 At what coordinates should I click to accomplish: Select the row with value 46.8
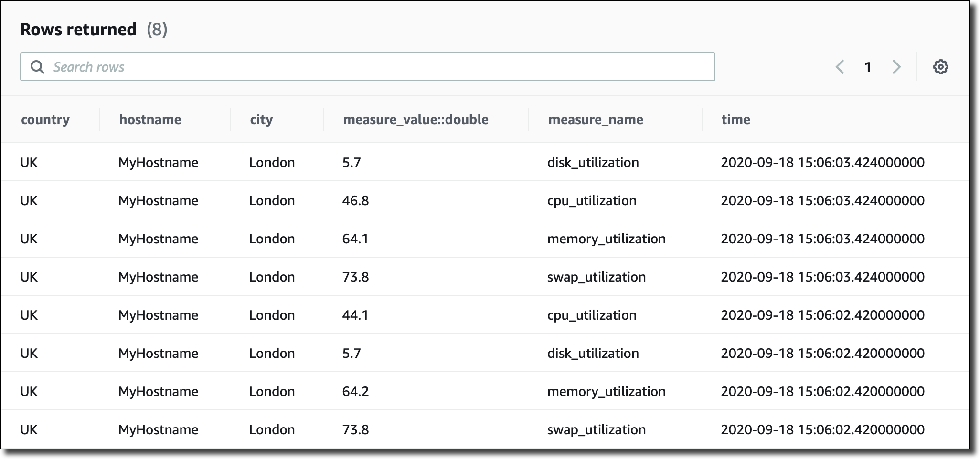tap(485, 200)
